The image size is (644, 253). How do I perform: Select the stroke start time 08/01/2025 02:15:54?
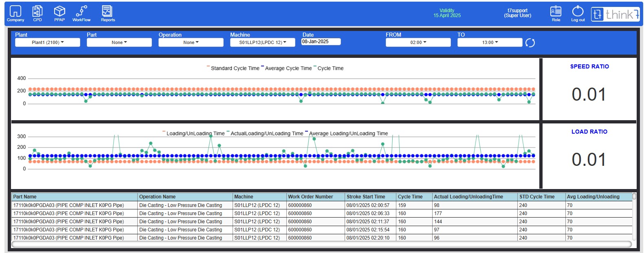(x=368, y=230)
